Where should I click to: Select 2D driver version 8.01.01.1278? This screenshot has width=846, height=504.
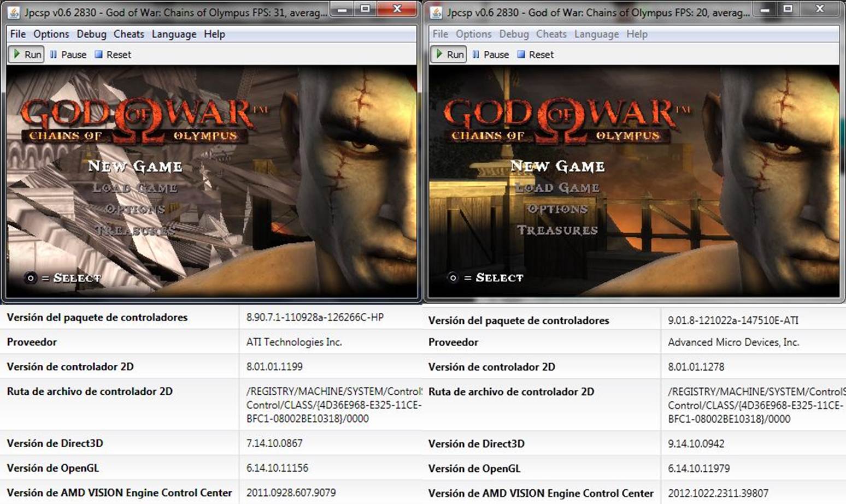click(696, 366)
